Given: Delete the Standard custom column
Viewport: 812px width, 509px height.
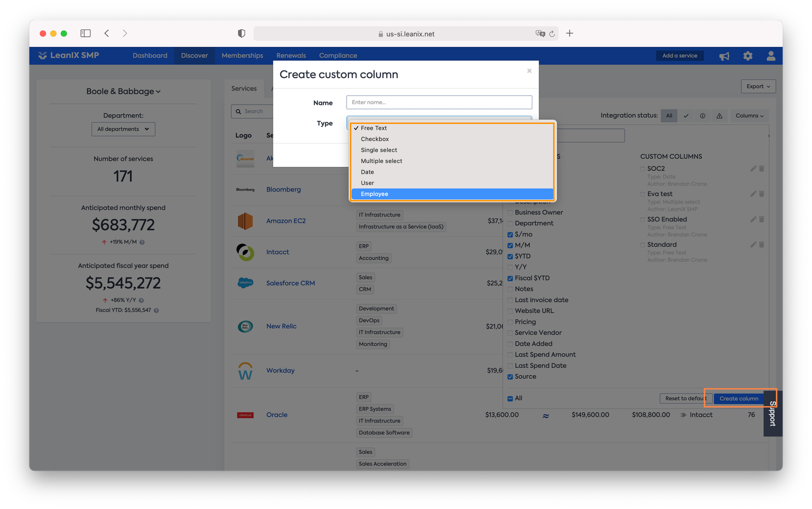Looking at the screenshot, I should tap(762, 245).
